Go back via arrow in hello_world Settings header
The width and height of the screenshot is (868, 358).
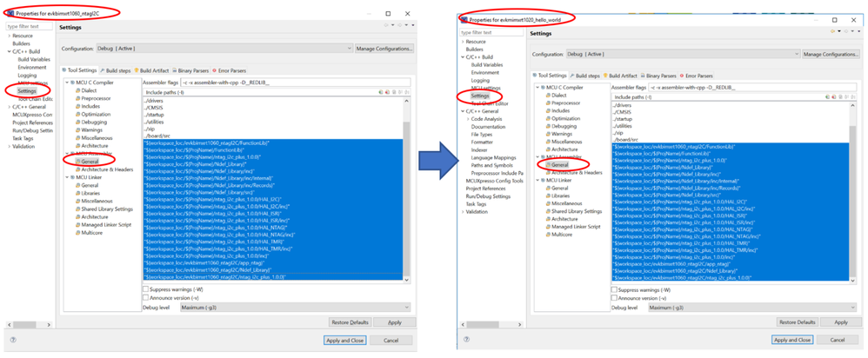832,31
